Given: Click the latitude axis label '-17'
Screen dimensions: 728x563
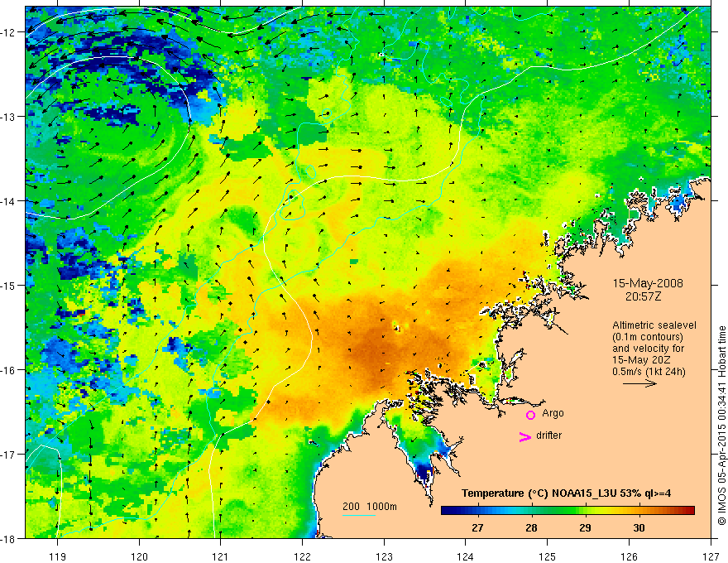Looking at the screenshot, I should tap(8, 455).
